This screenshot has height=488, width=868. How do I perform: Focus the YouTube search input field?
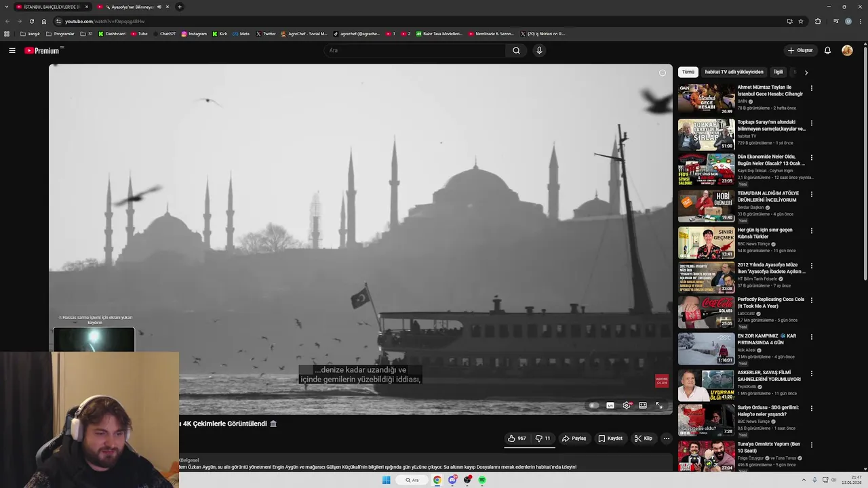tap(414, 50)
